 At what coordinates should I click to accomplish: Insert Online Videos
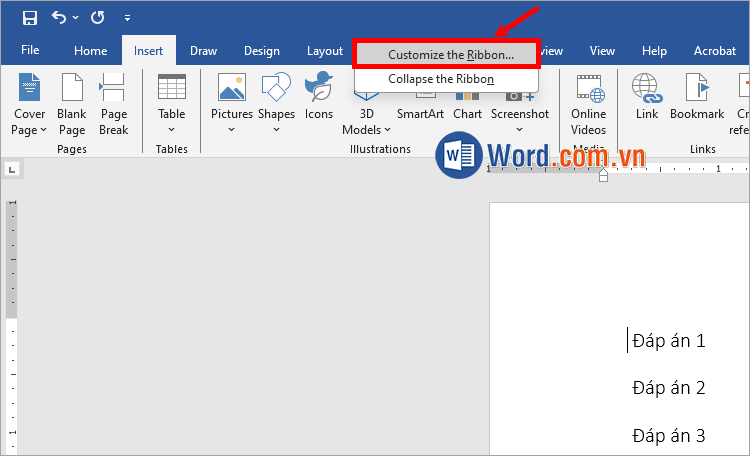(588, 104)
